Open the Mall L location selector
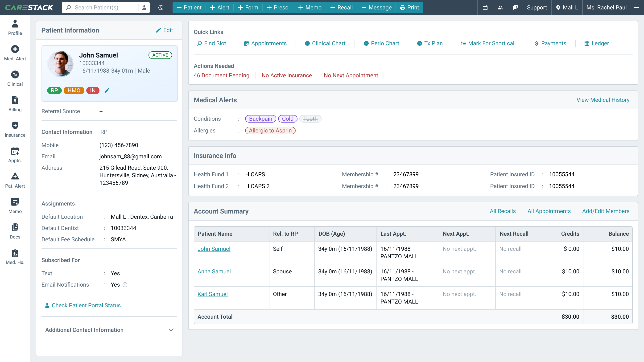 [567, 8]
